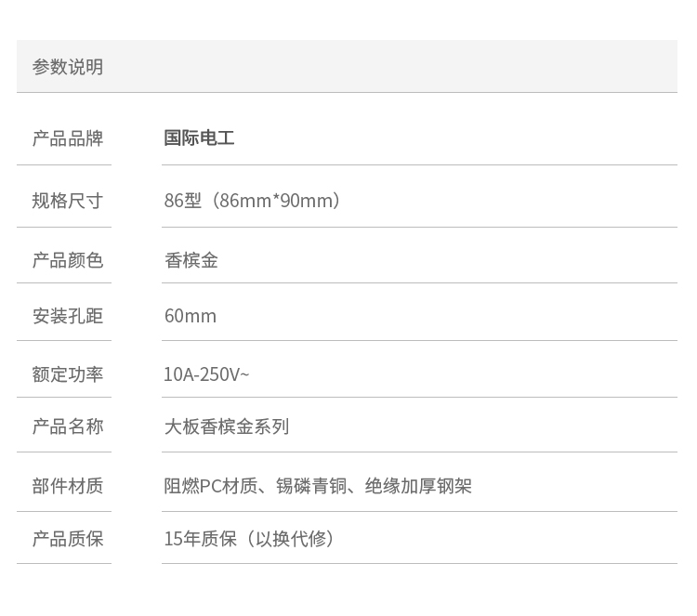The height and width of the screenshot is (616, 697).
Task: Click the 规格尺寸 label
Action: point(67,201)
